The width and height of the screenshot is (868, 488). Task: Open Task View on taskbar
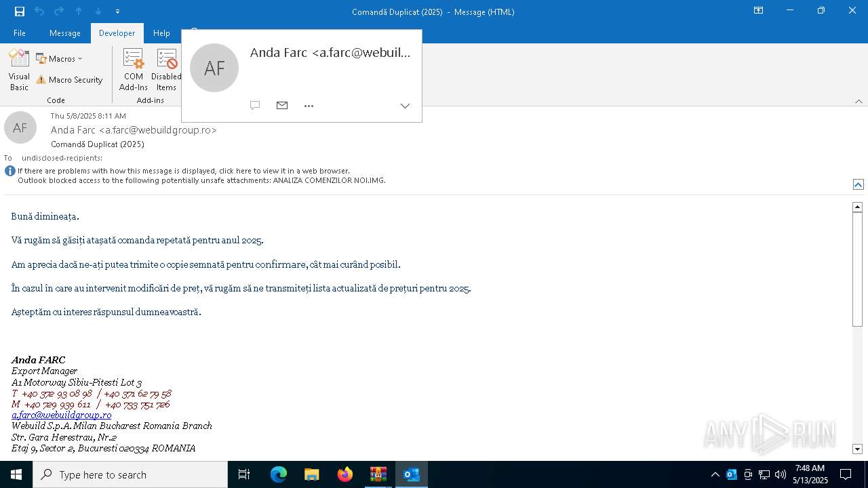pyautogui.click(x=244, y=474)
